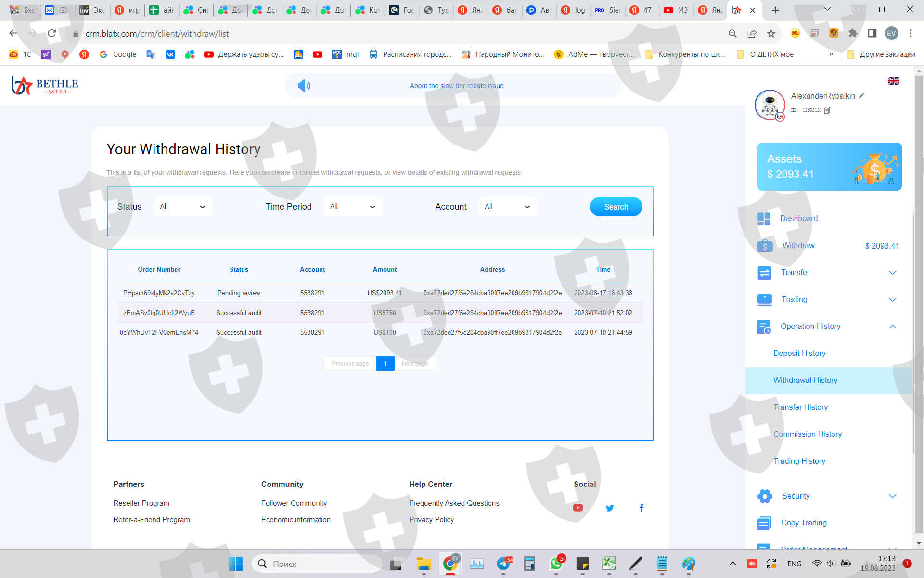The height and width of the screenshot is (578, 924).
Task: Open Deposit History in sidebar
Action: (799, 354)
